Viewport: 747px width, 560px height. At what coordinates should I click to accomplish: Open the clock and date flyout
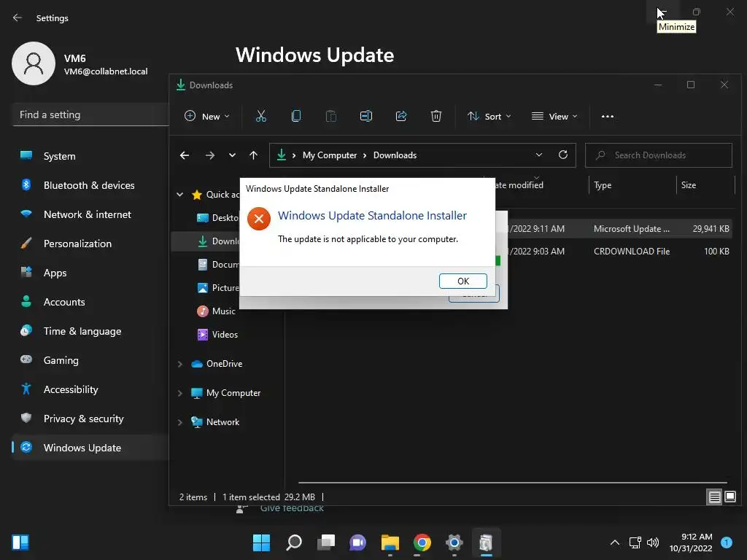(x=691, y=542)
